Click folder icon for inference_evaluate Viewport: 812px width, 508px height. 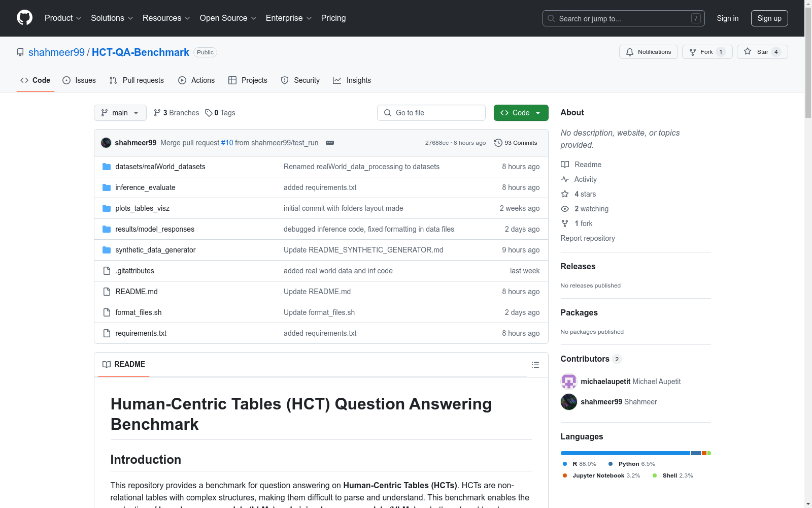(107, 187)
